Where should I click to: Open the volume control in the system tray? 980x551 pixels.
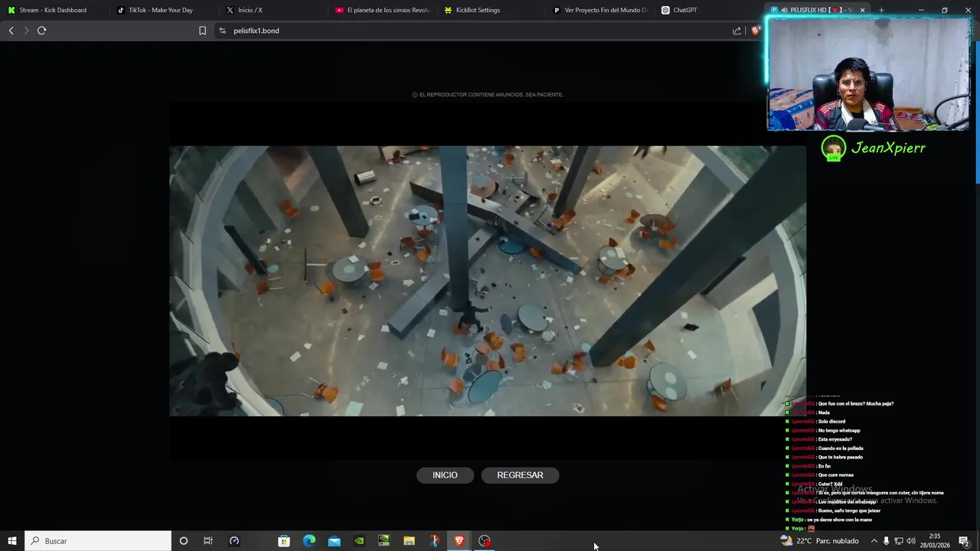click(x=911, y=541)
